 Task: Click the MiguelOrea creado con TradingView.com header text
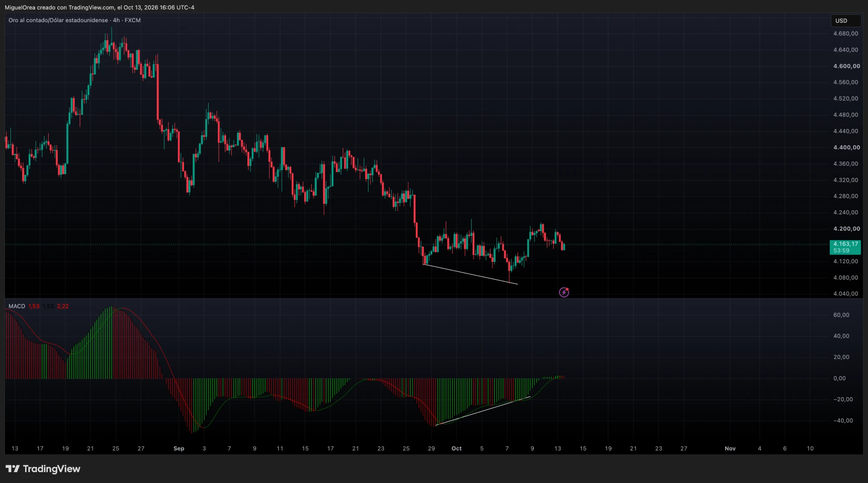coord(99,7)
